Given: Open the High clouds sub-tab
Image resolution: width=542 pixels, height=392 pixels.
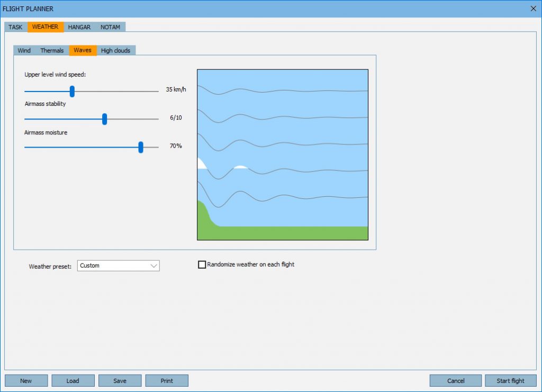Looking at the screenshot, I should click(x=115, y=50).
